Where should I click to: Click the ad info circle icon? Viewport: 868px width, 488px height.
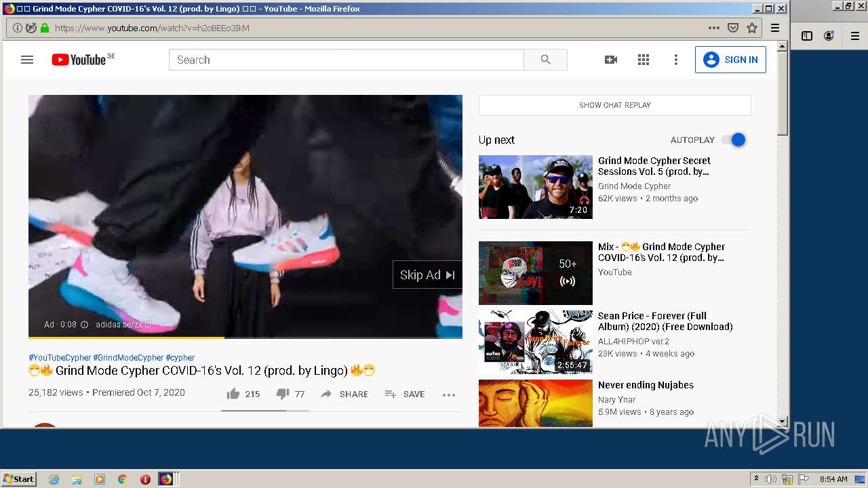85,325
